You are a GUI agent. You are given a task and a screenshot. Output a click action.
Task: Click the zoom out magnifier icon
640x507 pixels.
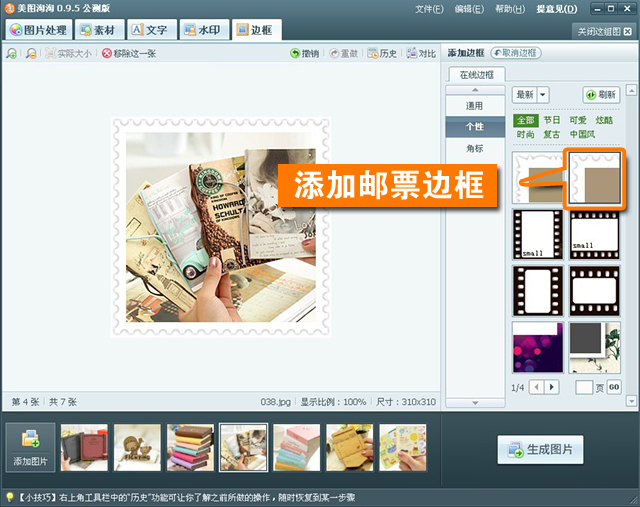31,53
